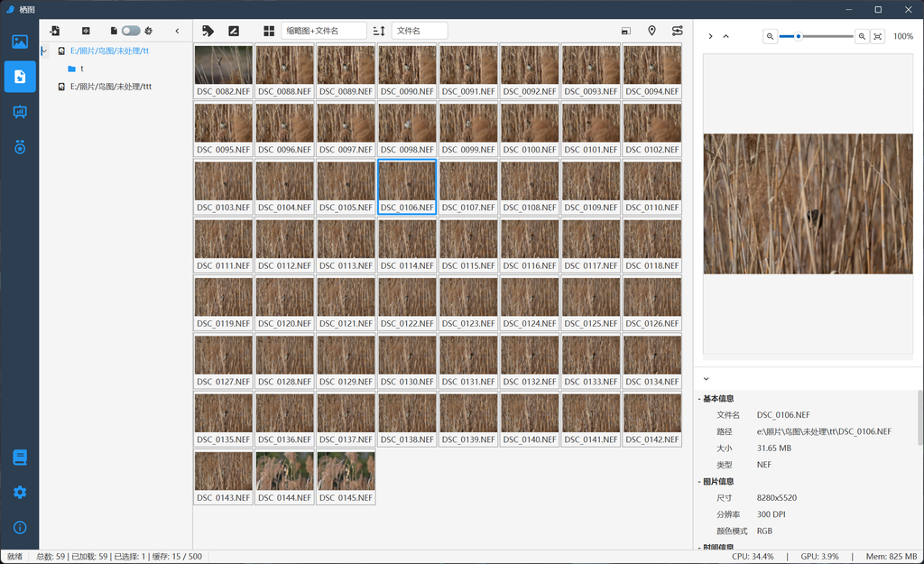Open the tag tool in toolbar
This screenshot has width=924, height=564.
208,31
